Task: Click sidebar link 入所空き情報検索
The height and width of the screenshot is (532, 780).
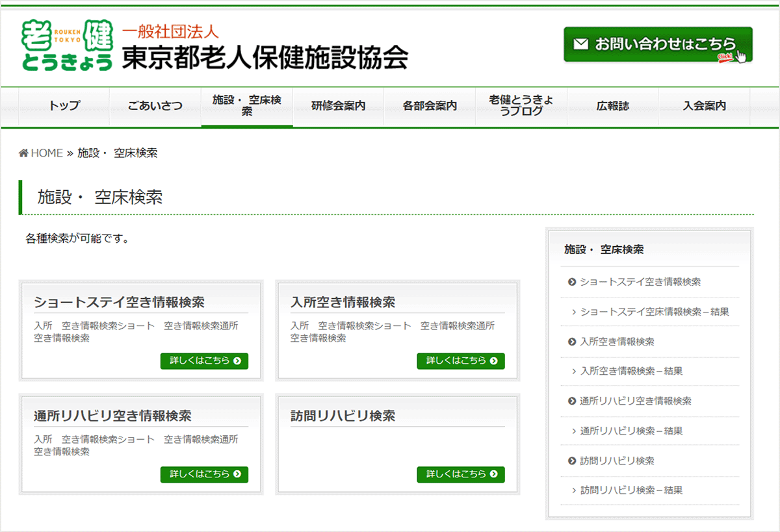Action: [x=617, y=342]
